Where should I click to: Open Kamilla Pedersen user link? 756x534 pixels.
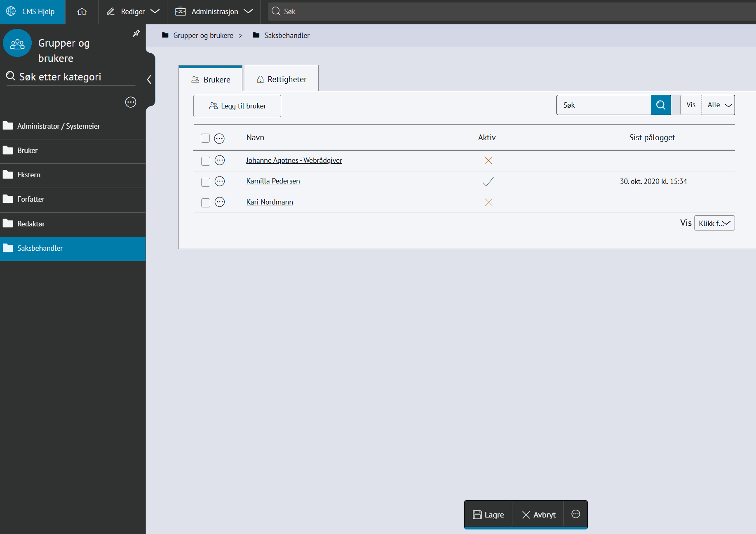point(273,181)
